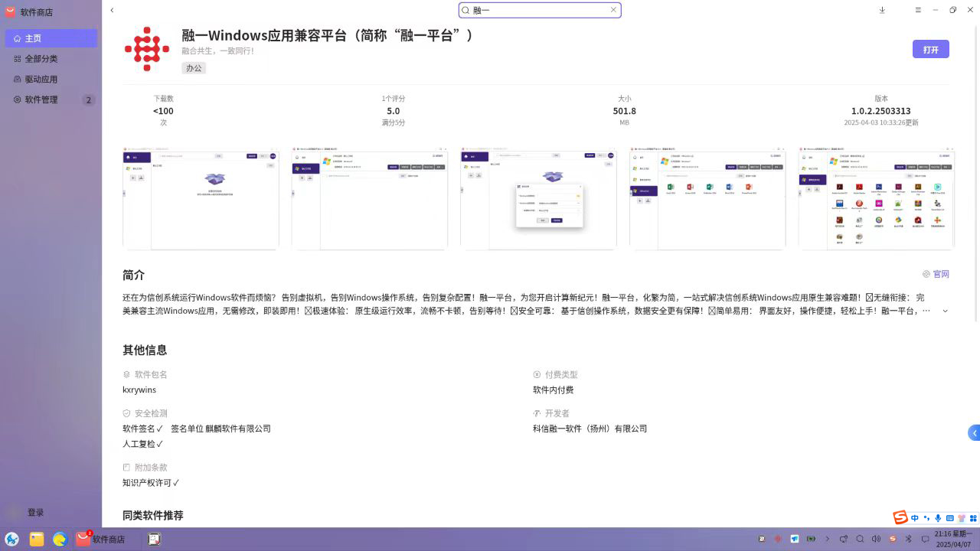This screenshot has height=551, width=980.
Task: Open fourth screenshot with Office icons
Action: pyautogui.click(x=707, y=198)
